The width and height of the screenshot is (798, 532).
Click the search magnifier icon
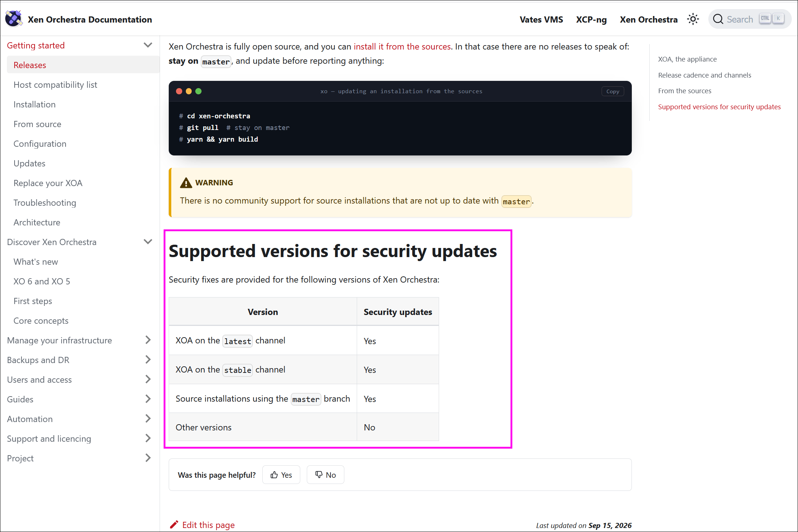718,19
